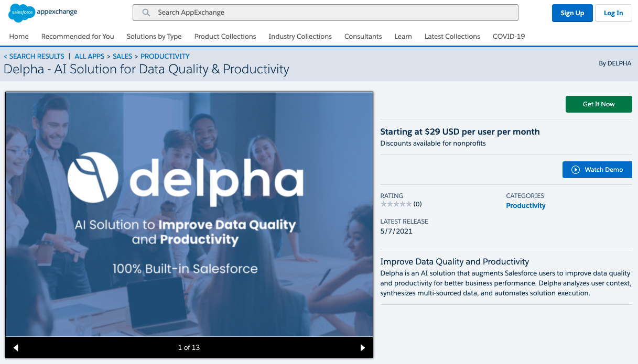The width and height of the screenshot is (638, 364).
Task: Click the Log In button
Action: pyautogui.click(x=613, y=13)
